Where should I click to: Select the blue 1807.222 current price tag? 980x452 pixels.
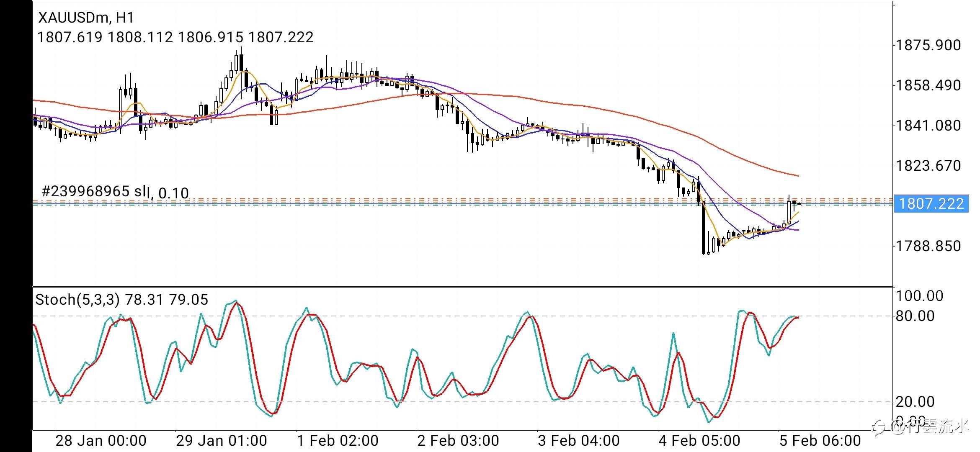[931, 204]
